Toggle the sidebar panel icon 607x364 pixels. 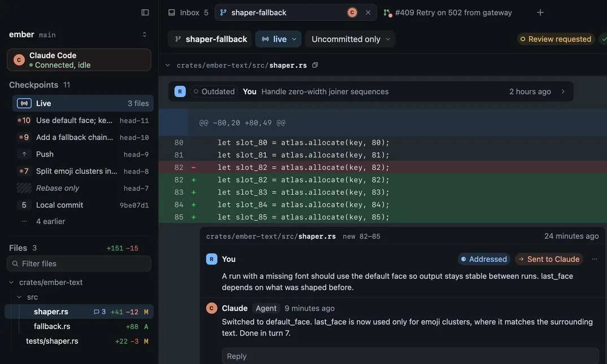pyautogui.click(x=145, y=12)
